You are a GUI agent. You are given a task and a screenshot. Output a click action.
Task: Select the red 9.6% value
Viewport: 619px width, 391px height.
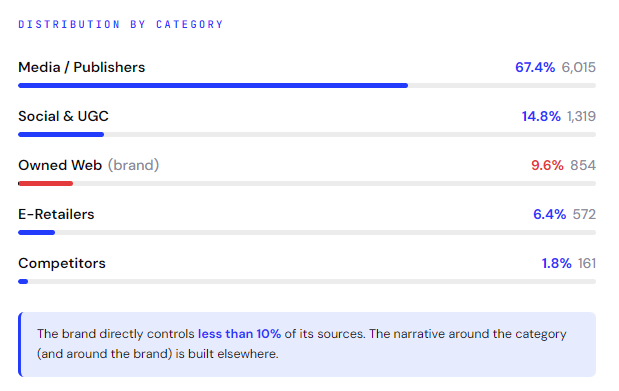[547, 165]
